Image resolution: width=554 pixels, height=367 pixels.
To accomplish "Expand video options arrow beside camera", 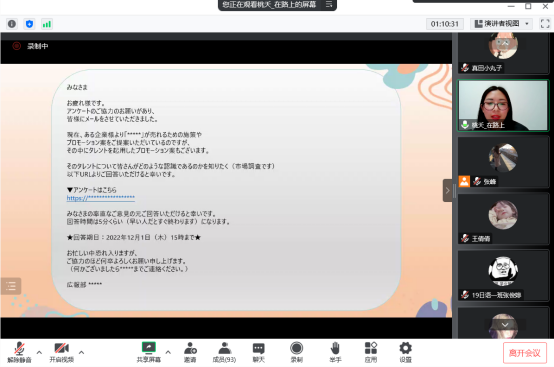I will (81, 352).
